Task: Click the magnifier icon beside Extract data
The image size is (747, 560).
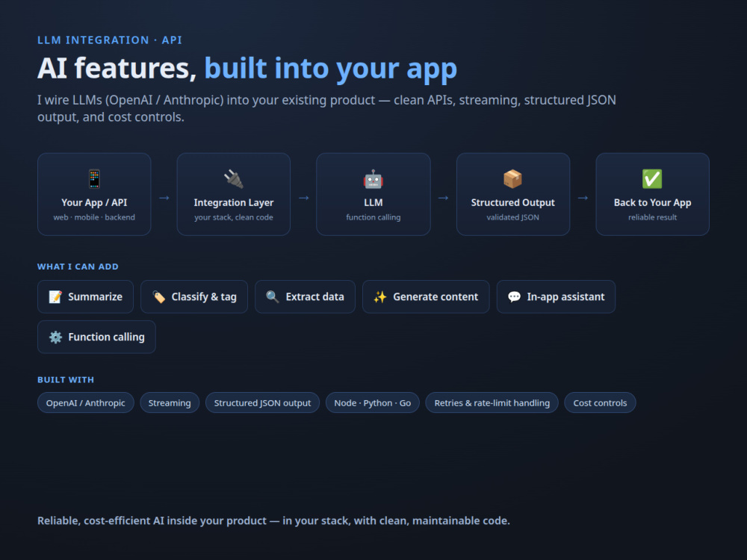Action: [273, 296]
